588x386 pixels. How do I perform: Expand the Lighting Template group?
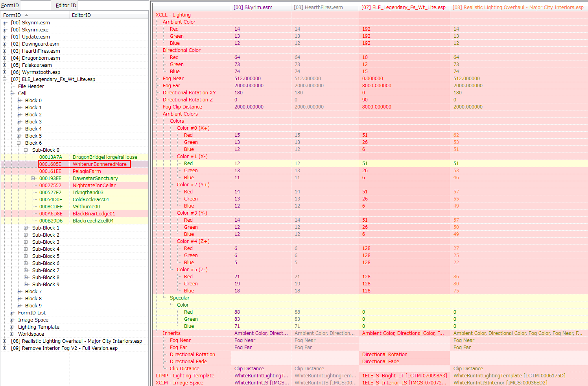pyautogui.click(x=12, y=327)
